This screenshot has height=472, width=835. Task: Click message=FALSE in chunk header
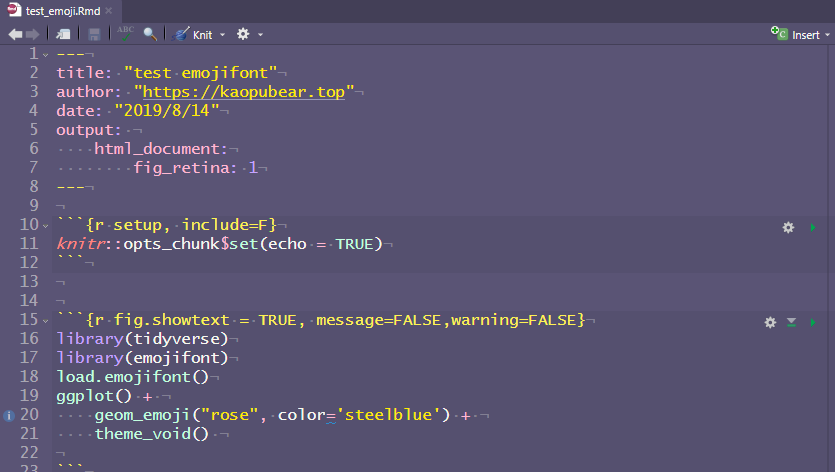click(379, 320)
